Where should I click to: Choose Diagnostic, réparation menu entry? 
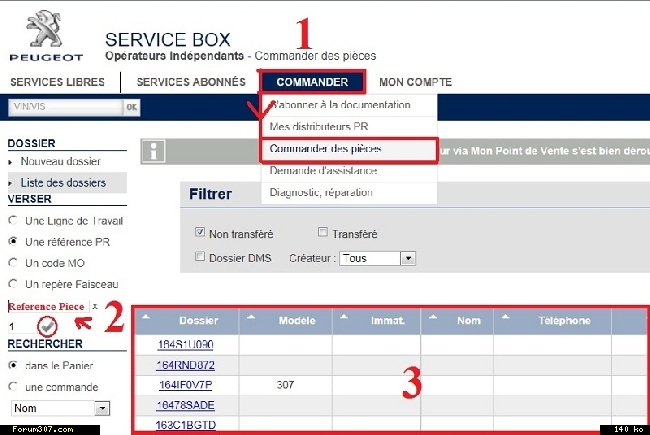pyautogui.click(x=349, y=193)
